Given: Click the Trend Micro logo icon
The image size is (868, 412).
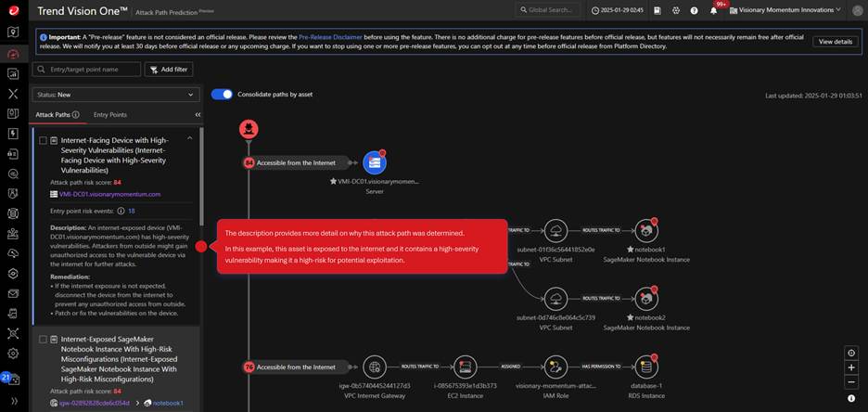Looking at the screenshot, I should click(x=14, y=10).
